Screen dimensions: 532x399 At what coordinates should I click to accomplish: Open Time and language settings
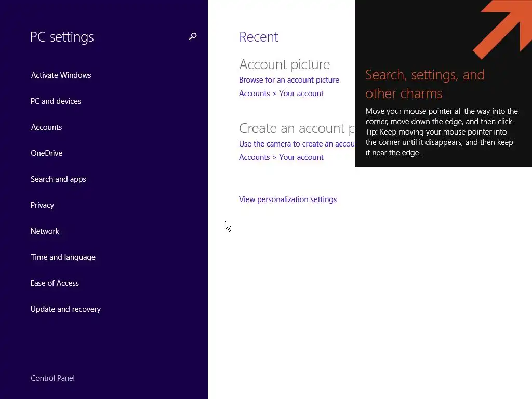pyautogui.click(x=63, y=257)
